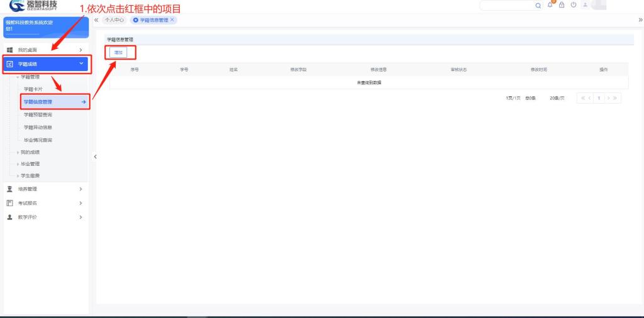Collapse the 学籍成绩 menu section
This screenshot has width=644, height=318.
[x=80, y=63]
